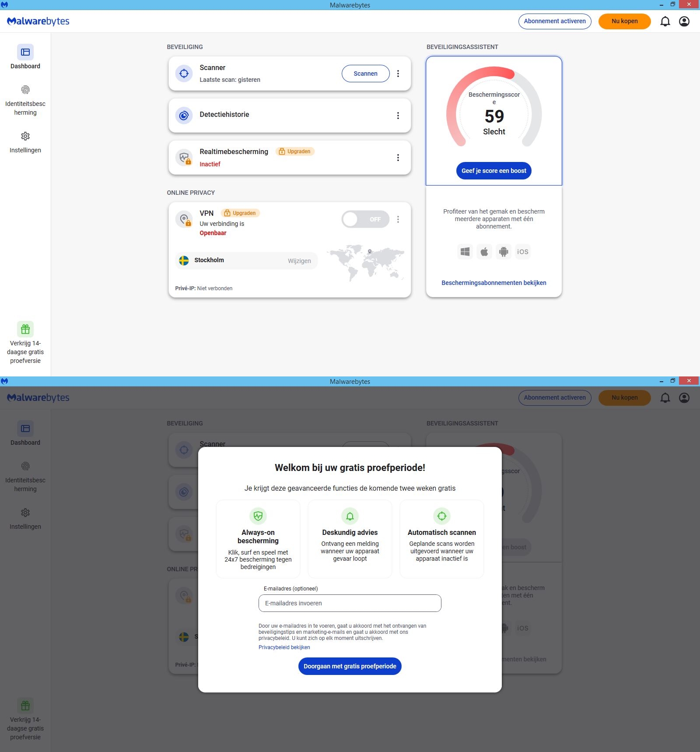Click the Detectiehistorie icon in upper window

coord(184,116)
